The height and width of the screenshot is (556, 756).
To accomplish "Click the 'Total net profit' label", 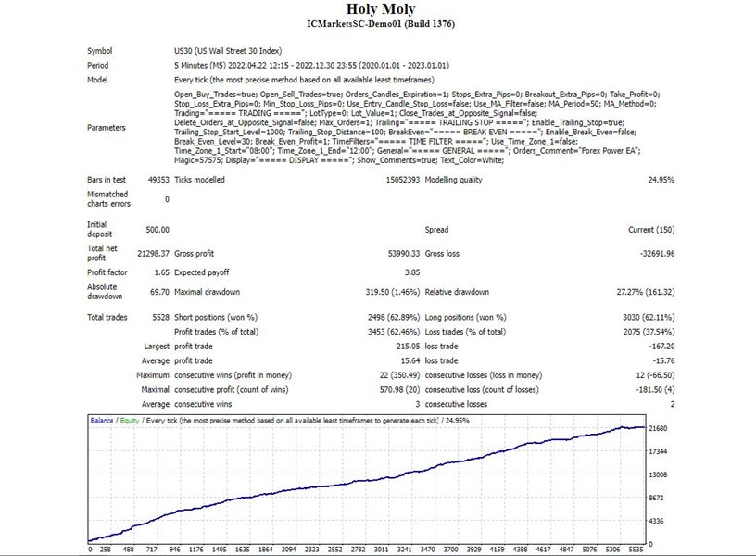I will (102, 253).
